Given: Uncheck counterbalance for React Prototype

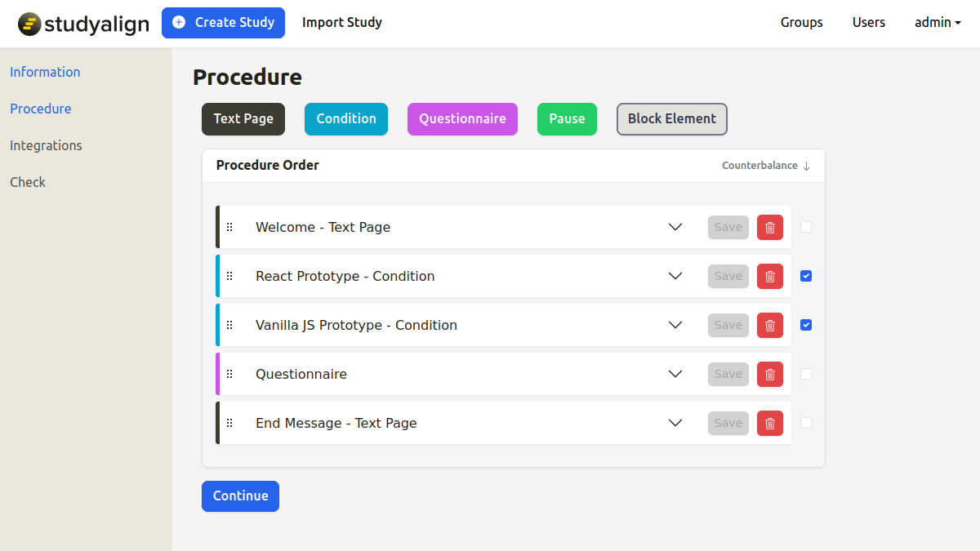Looking at the screenshot, I should coord(806,276).
